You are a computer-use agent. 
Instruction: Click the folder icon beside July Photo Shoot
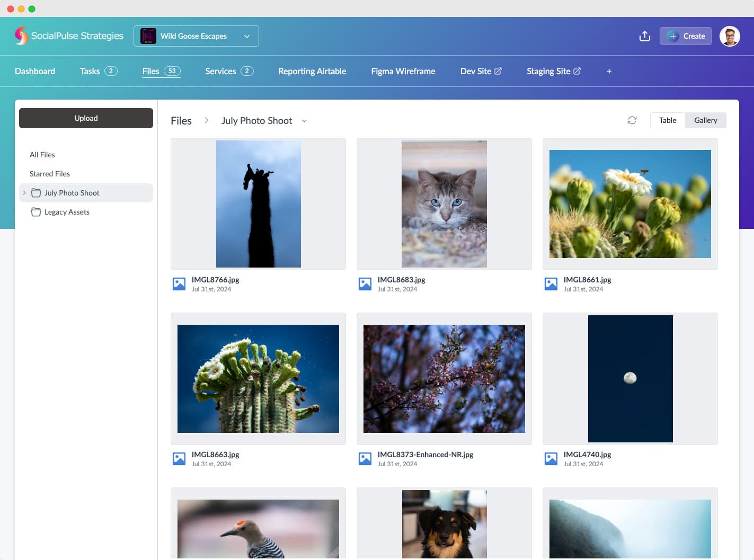tap(36, 193)
